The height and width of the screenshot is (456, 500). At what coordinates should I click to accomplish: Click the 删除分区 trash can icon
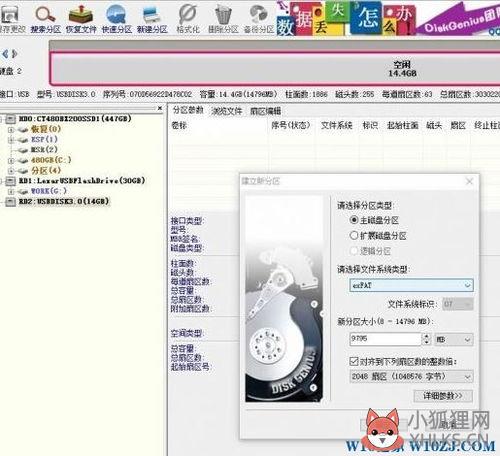pos(223,19)
